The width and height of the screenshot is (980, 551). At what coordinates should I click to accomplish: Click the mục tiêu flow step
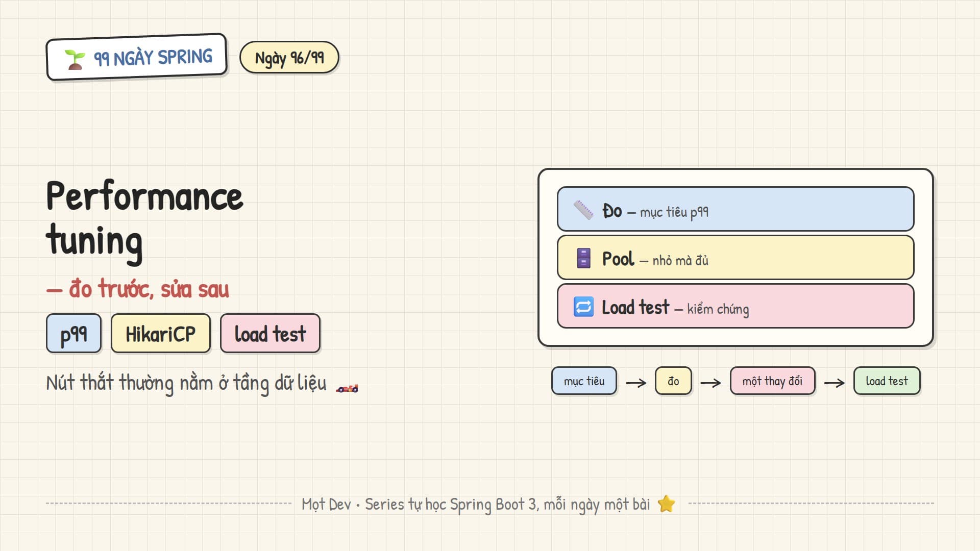(x=584, y=381)
